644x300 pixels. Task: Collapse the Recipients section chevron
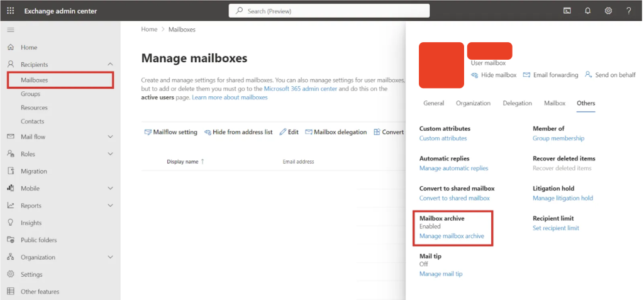[111, 64]
